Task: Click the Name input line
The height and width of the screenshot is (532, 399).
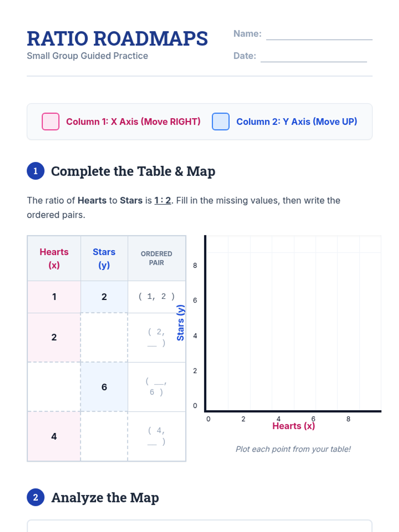Action: point(319,35)
